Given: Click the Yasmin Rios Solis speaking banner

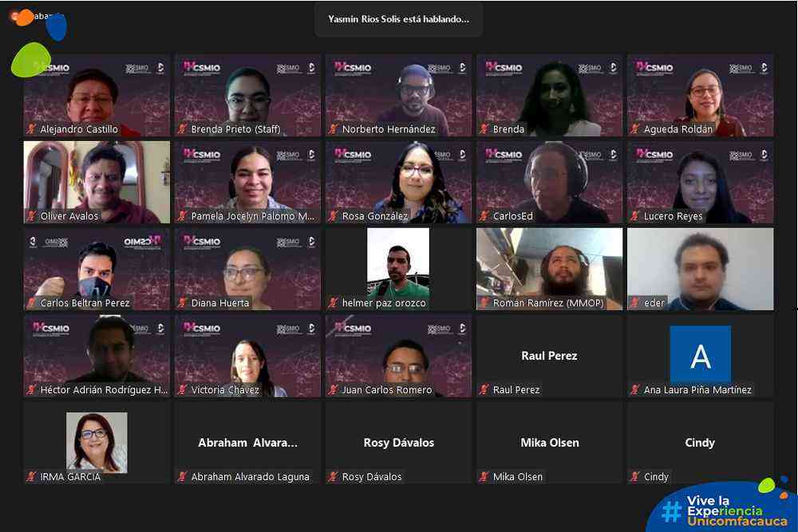Looking at the screenshot, I should click(x=398, y=19).
